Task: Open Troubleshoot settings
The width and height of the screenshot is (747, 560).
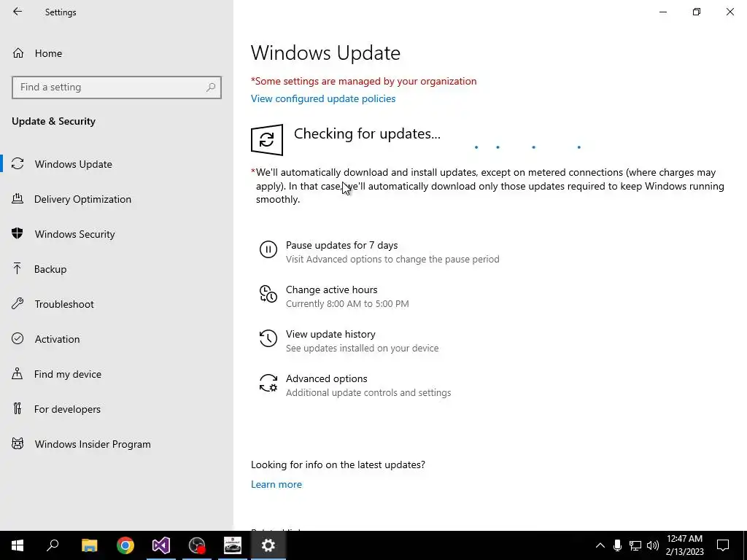Action: [x=117, y=304]
